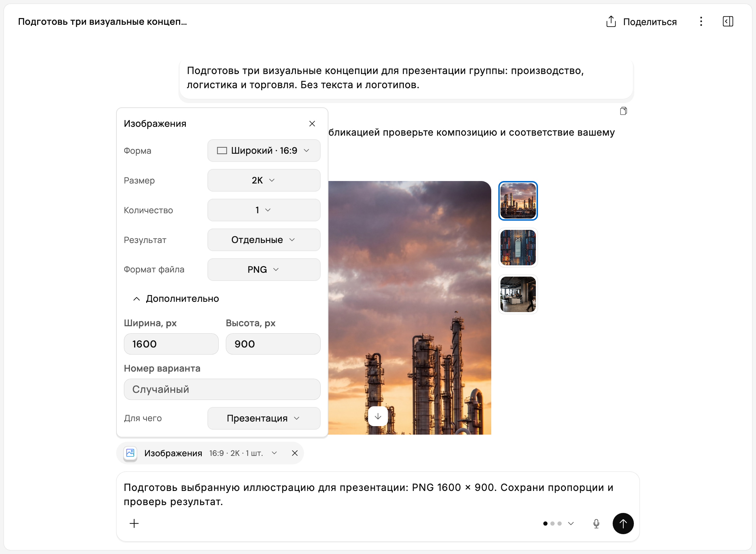The image size is (756, 554).
Task: Click the share upload icon
Action: 611,22
